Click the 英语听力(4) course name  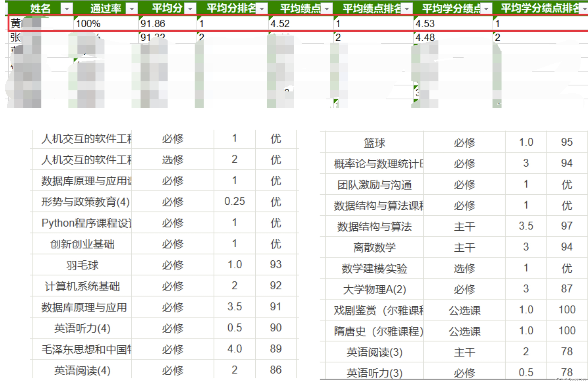(82, 328)
